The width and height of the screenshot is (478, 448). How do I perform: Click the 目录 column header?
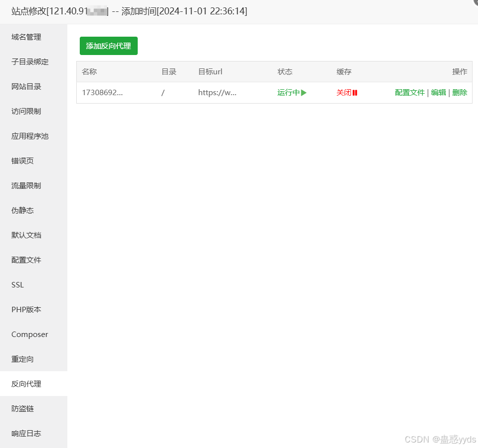click(x=169, y=72)
